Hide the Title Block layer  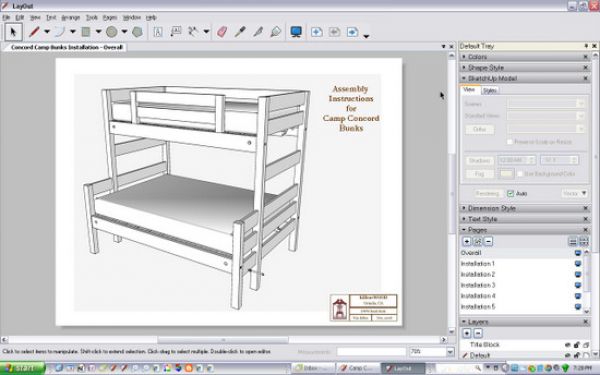click(x=568, y=345)
